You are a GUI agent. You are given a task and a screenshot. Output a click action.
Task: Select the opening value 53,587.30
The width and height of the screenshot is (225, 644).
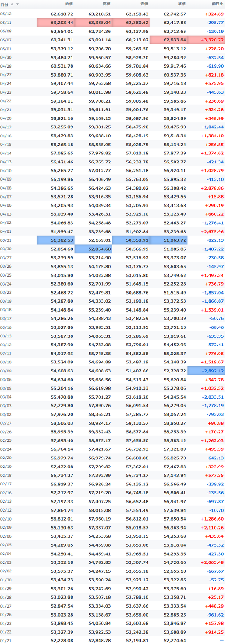click(62, 336)
